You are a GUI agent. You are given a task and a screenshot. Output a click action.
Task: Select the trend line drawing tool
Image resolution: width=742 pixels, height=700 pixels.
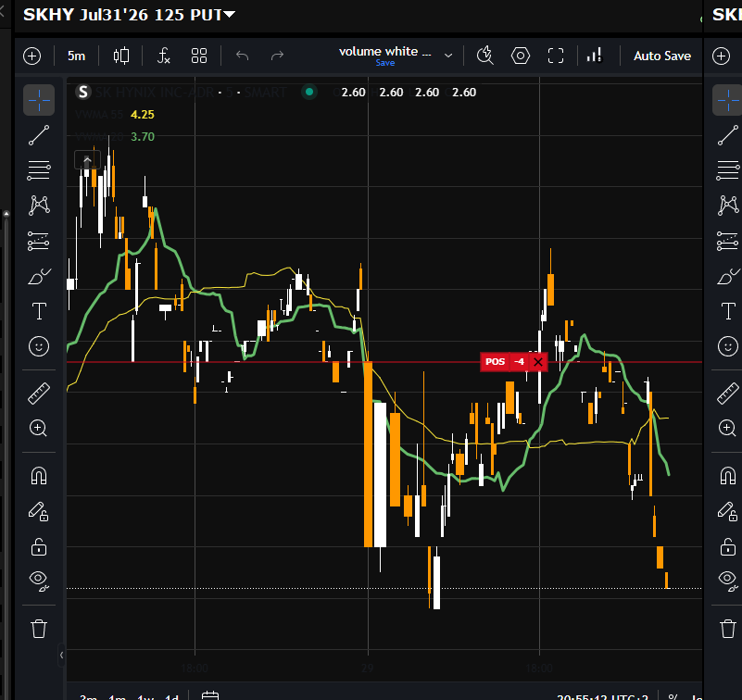coord(39,135)
